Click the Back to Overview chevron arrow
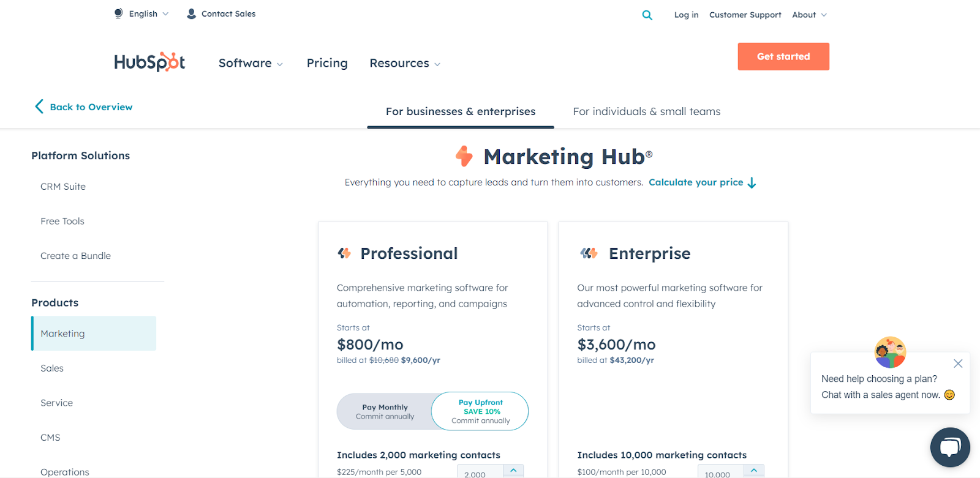The width and height of the screenshot is (980, 478). [39, 106]
